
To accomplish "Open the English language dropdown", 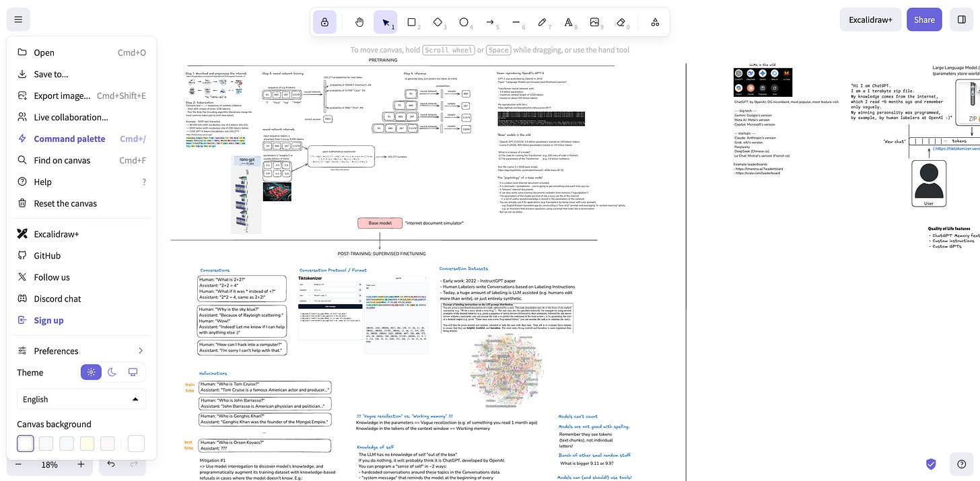I will (81, 398).
